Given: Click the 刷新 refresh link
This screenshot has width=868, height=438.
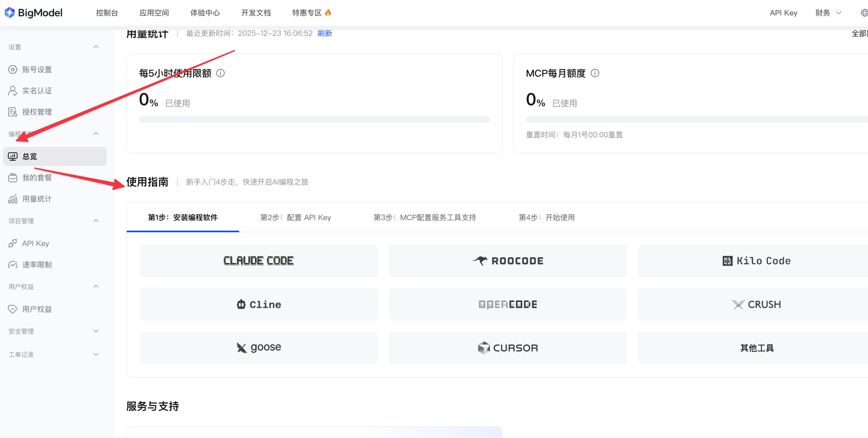Looking at the screenshot, I should (x=325, y=33).
